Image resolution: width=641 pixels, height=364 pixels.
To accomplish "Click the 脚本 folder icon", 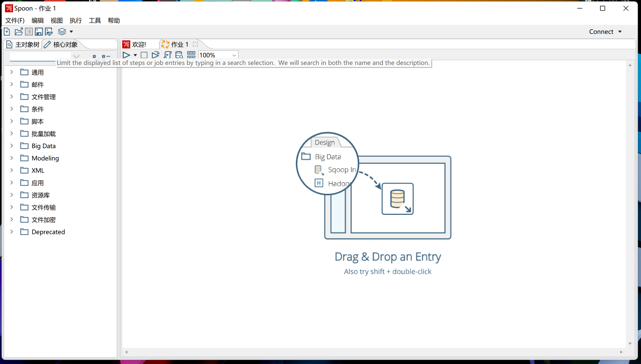I will coord(24,121).
